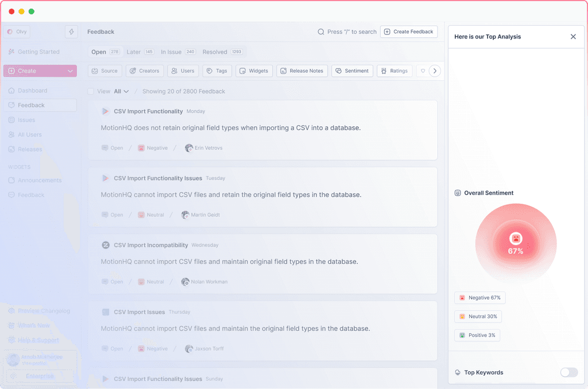
Task: Click the Open status on Erin Vetrovs feedback
Action: [x=113, y=148]
